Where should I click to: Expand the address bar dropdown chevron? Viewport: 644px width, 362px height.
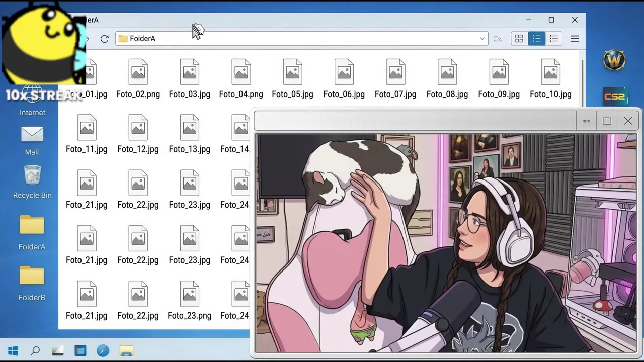(482, 39)
